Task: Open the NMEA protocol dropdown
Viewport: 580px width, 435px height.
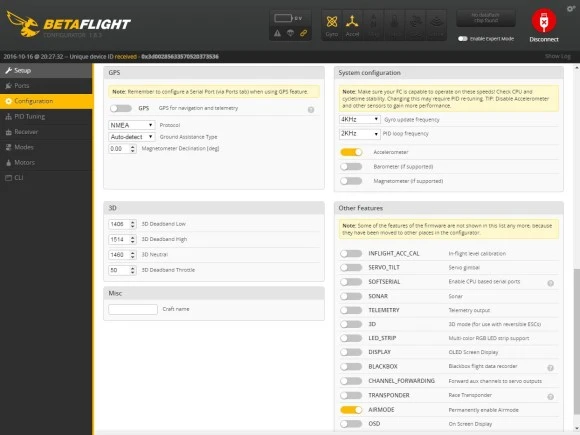Action: click(x=132, y=125)
